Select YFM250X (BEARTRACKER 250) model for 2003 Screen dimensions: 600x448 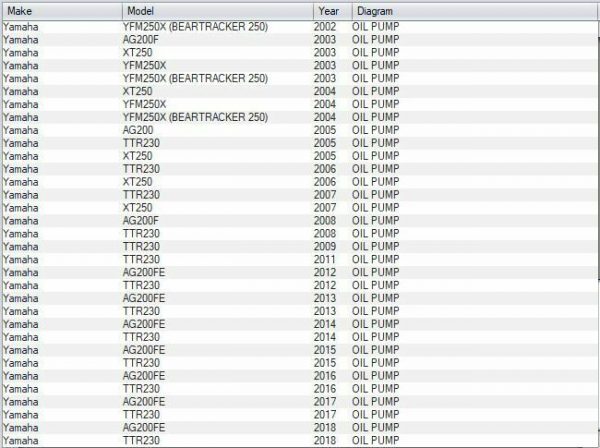[x=195, y=79]
